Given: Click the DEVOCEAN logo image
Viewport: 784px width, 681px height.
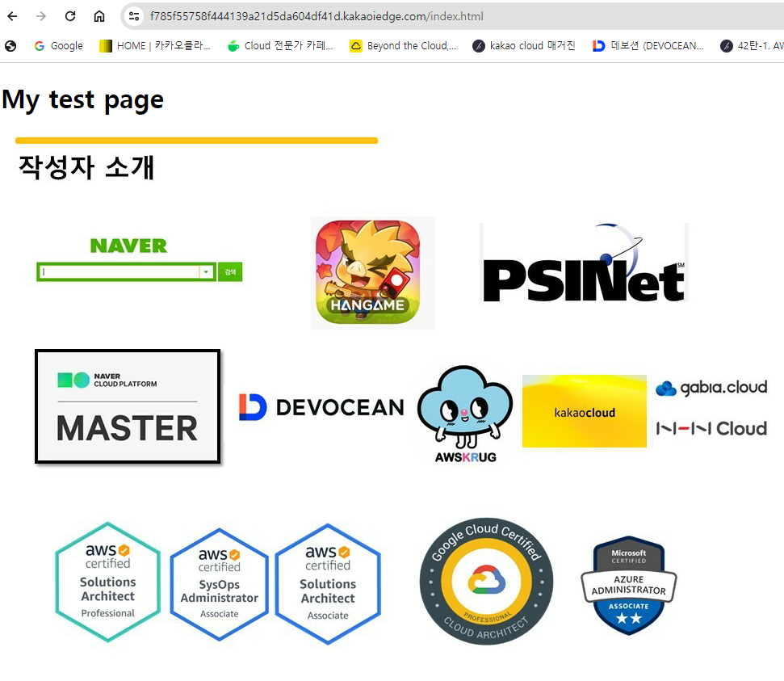Looking at the screenshot, I should point(321,407).
